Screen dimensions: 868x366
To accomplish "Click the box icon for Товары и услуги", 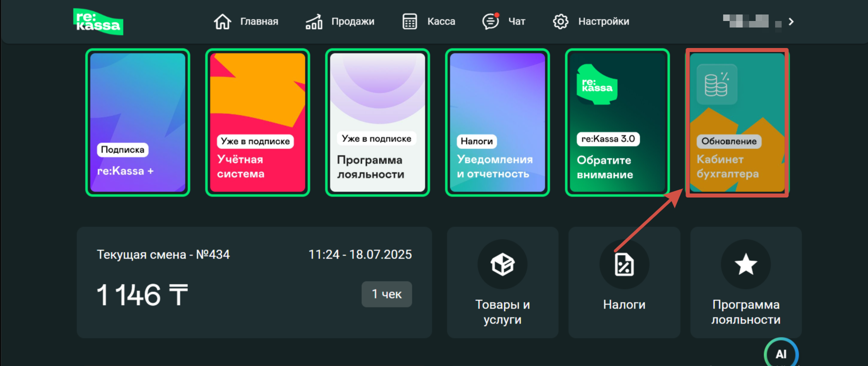I will [x=503, y=264].
